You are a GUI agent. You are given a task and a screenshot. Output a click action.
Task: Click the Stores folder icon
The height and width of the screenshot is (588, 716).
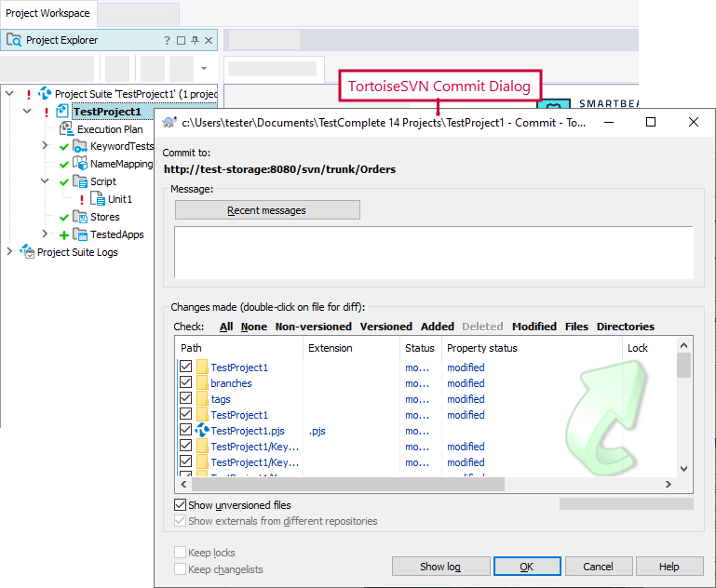click(x=80, y=217)
